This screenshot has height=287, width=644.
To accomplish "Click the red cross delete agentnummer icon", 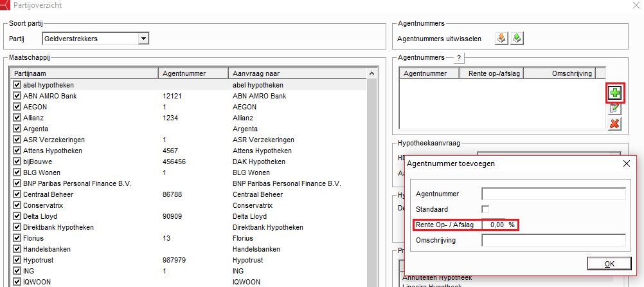I will click(614, 123).
